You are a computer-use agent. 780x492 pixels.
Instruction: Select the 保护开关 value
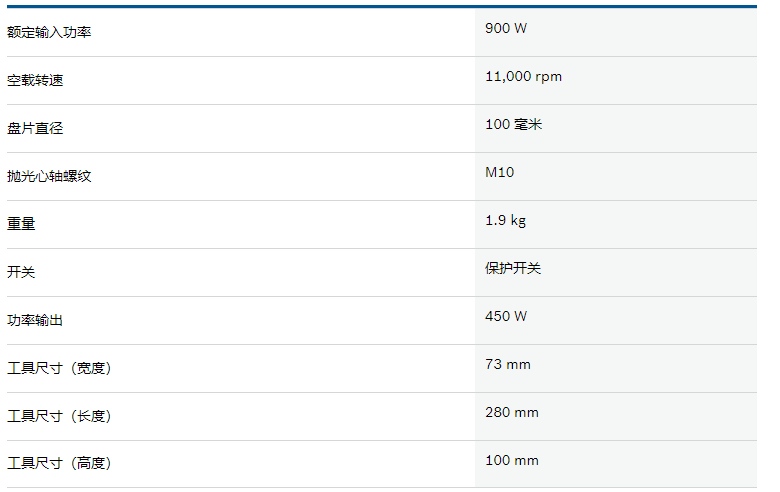pyautogui.click(x=513, y=268)
